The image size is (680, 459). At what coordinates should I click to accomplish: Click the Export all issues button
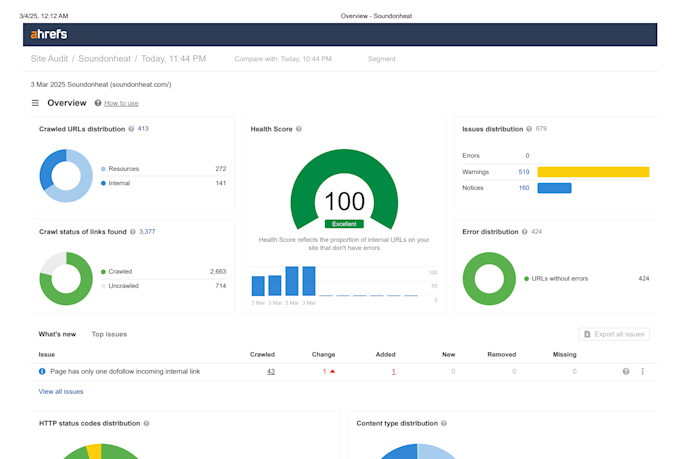pyautogui.click(x=614, y=334)
